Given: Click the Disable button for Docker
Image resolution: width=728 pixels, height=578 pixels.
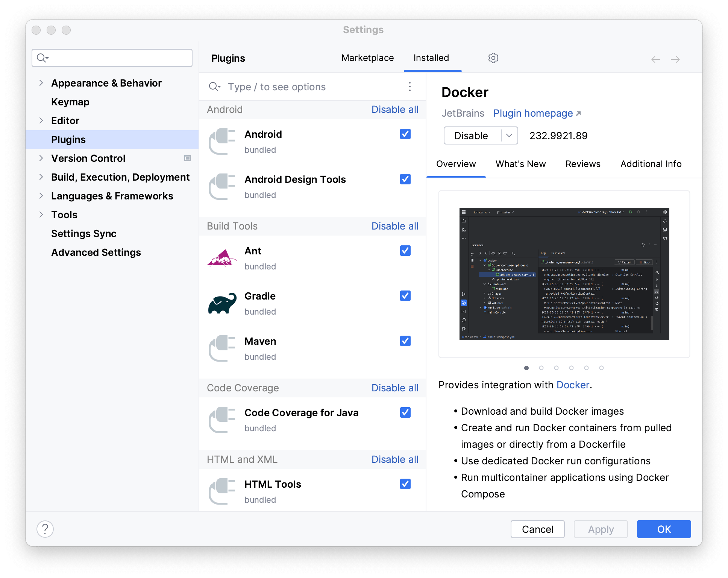Looking at the screenshot, I should click(x=472, y=135).
